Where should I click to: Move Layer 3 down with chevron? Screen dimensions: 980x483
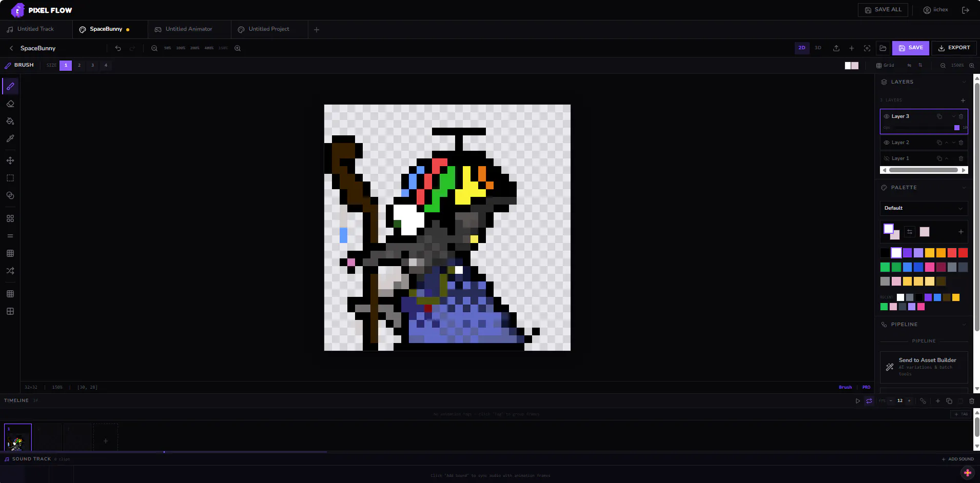coord(954,116)
